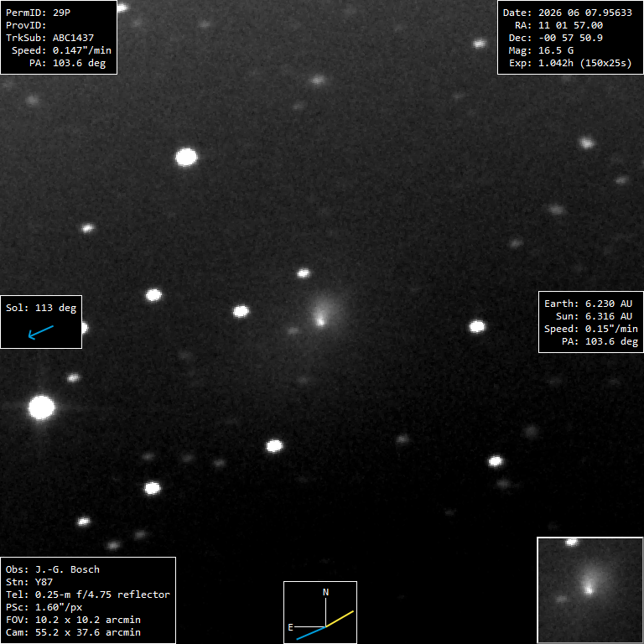Click the "Obs: J.-G. Bosch" text
This screenshot has width=644, height=644.
click(x=53, y=569)
